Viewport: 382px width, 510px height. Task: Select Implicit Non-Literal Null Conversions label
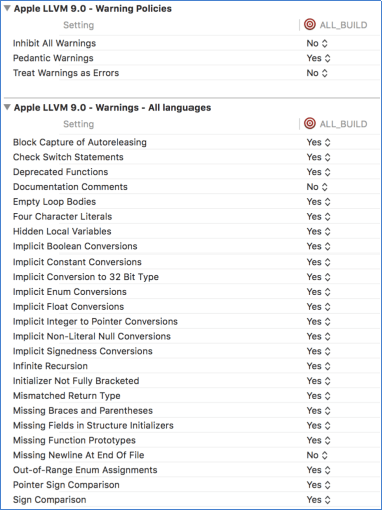tap(92, 336)
